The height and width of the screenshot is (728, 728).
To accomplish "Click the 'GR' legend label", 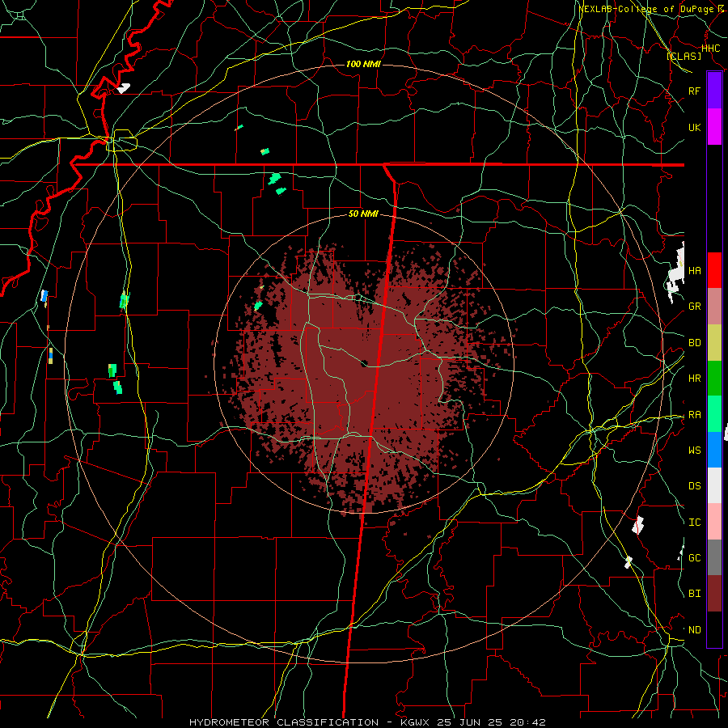I will [694, 307].
